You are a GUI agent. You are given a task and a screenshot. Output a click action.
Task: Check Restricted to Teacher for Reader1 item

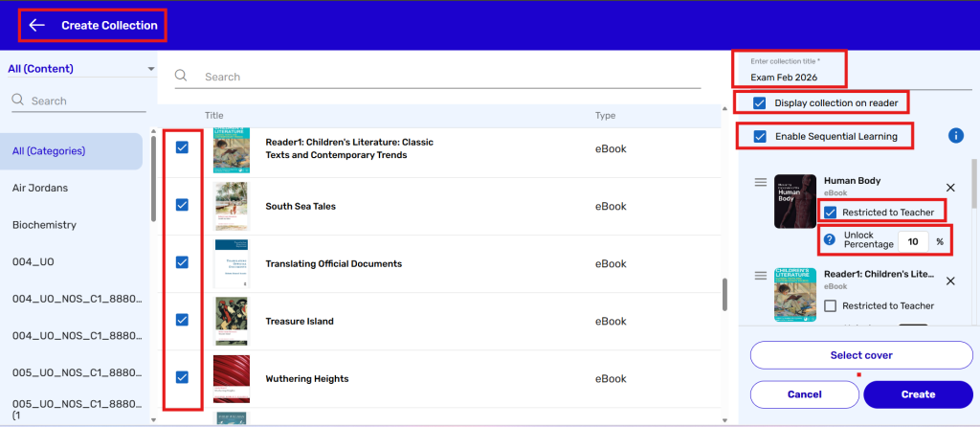coord(831,305)
